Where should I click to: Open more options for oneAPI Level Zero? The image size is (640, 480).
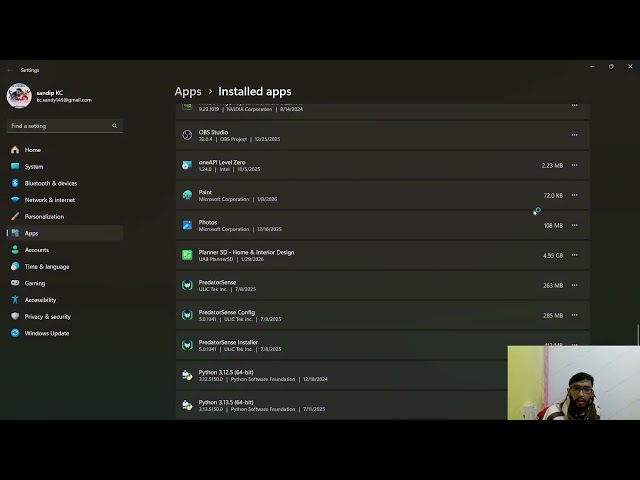coord(574,165)
